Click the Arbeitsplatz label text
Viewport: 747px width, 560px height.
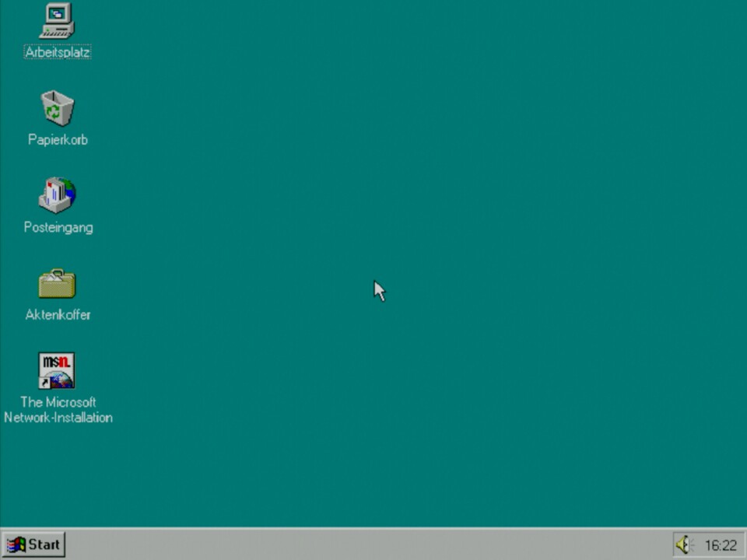pos(57,52)
